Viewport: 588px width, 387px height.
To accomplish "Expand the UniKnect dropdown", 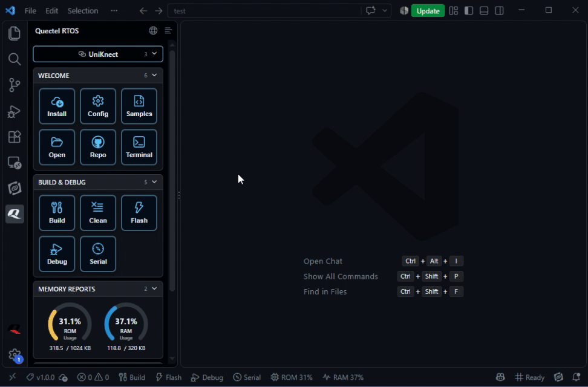I will click(x=98, y=54).
